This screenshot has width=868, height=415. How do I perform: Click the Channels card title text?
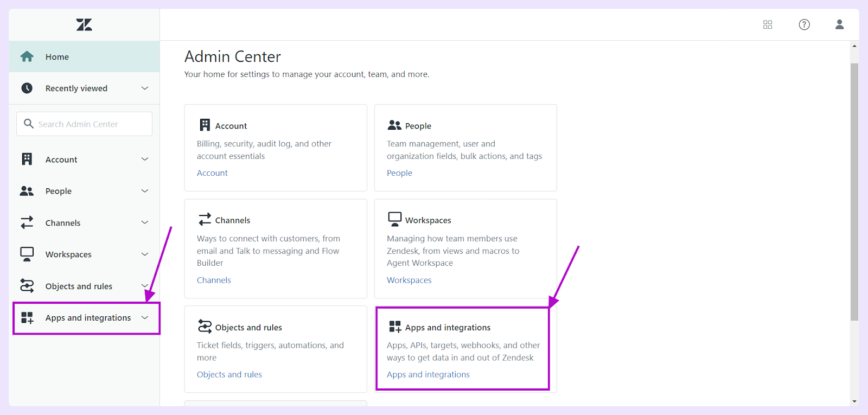pos(233,220)
